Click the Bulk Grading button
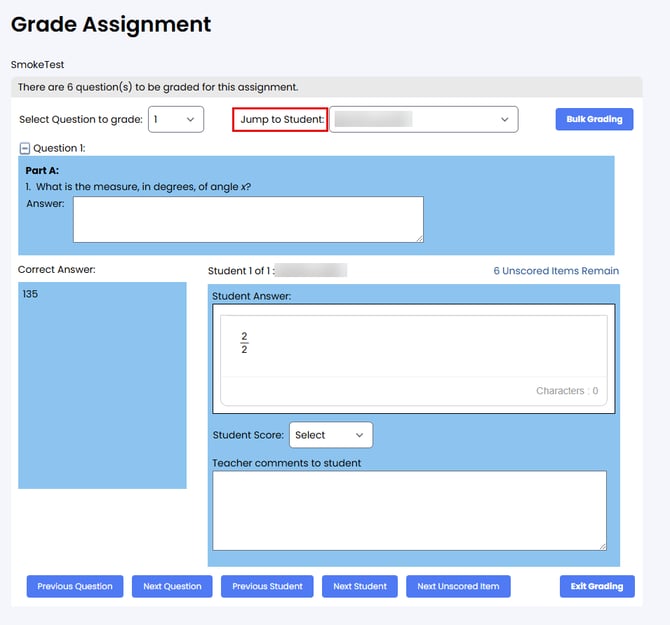 pyautogui.click(x=594, y=119)
